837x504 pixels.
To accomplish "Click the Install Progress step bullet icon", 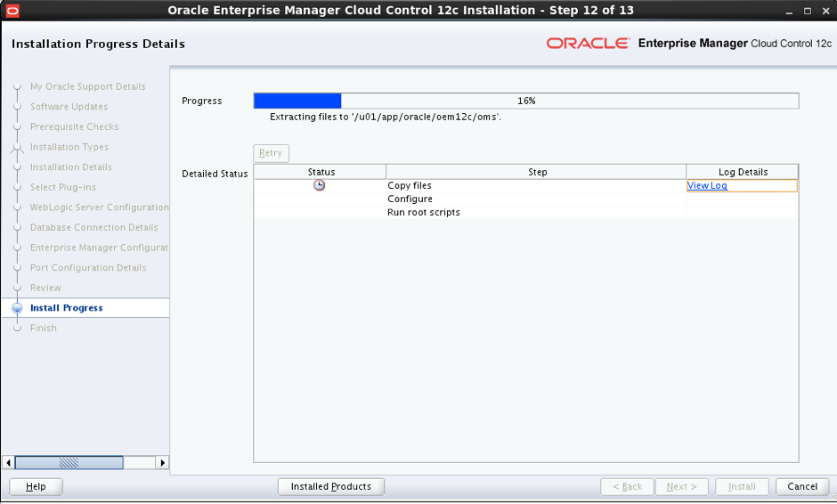I will 17,308.
